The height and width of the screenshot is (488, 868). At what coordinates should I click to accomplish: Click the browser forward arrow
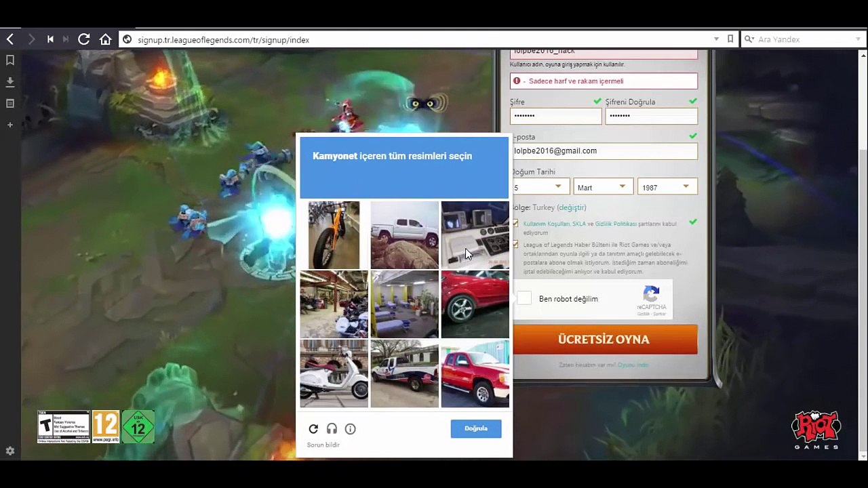click(31, 39)
